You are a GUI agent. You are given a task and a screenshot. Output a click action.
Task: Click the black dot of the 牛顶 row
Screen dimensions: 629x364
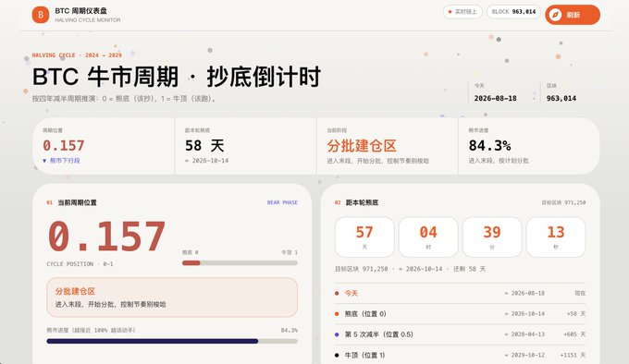pos(337,355)
